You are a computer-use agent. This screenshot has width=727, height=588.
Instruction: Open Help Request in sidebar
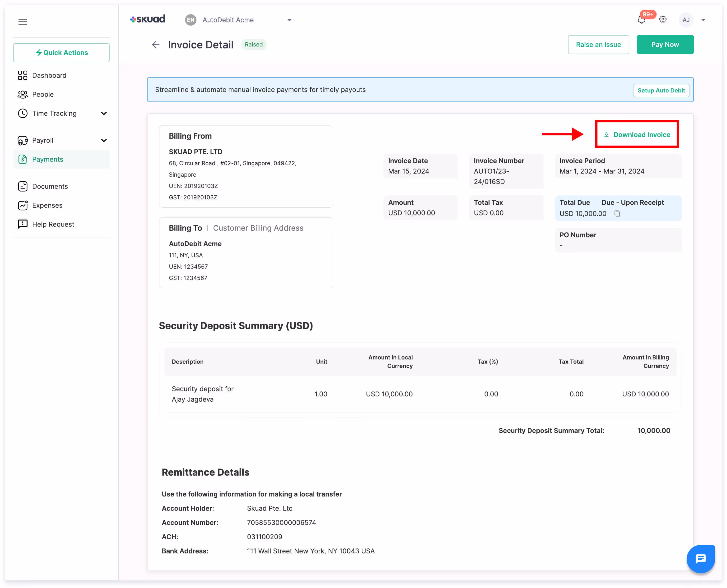53,225
